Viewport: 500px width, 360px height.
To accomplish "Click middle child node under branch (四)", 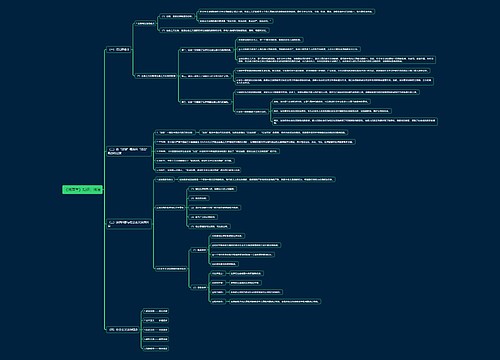I will coord(155,330).
